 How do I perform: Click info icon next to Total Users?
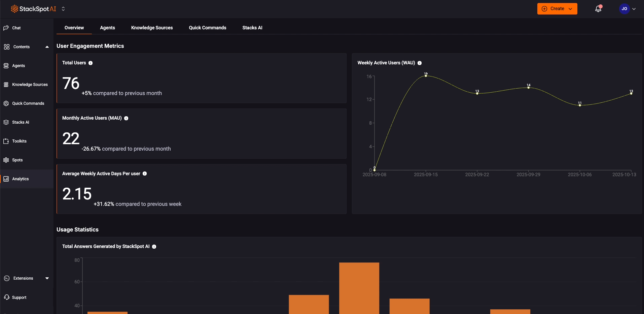click(x=91, y=63)
